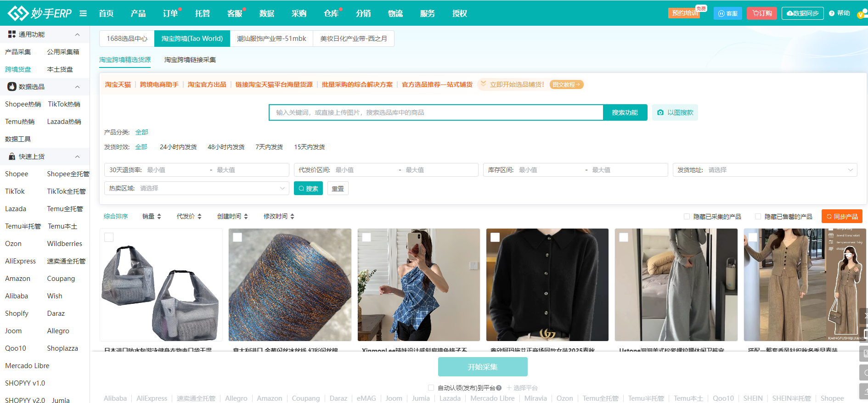This screenshot has height=403, width=868.
Task: Click the magnifier 搜索 filter button
Action: (308, 189)
